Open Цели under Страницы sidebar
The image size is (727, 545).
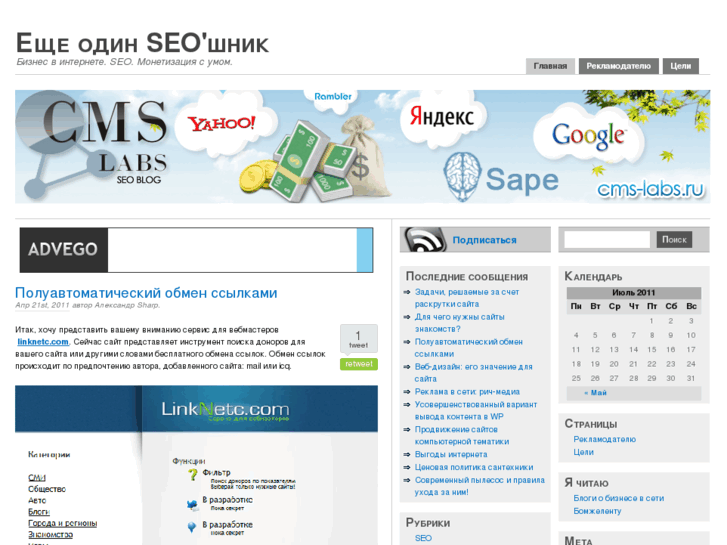(x=583, y=452)
